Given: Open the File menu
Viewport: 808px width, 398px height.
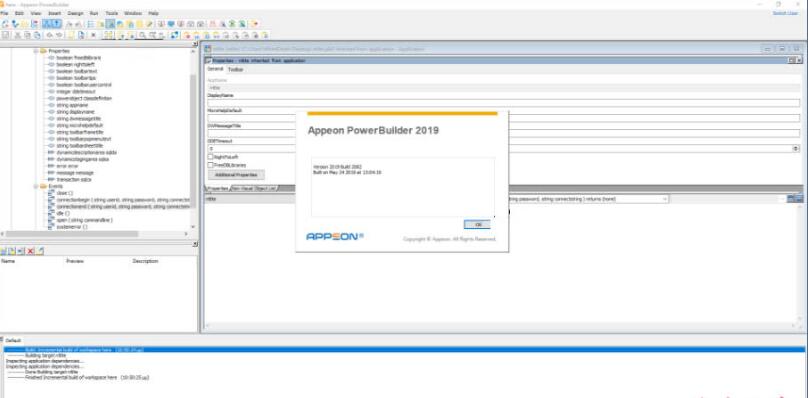Looking at the screenshot, I should tap(4, 13).
